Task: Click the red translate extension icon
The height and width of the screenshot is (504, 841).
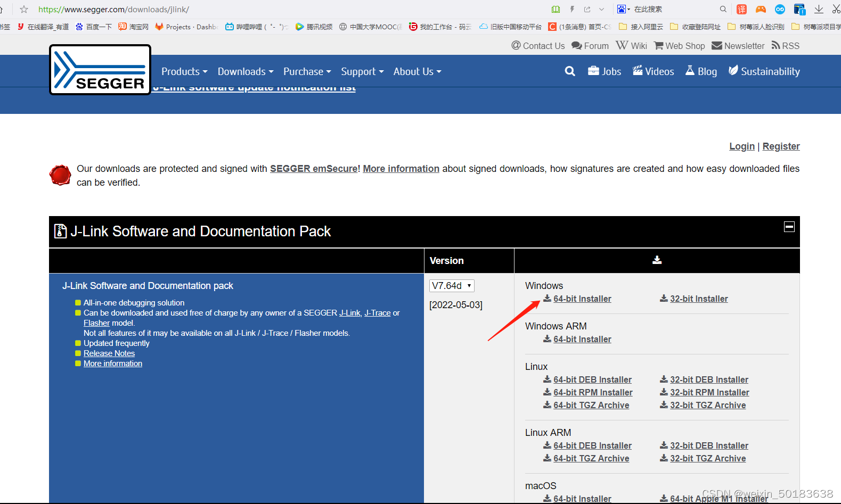Action: coord(741,9)
